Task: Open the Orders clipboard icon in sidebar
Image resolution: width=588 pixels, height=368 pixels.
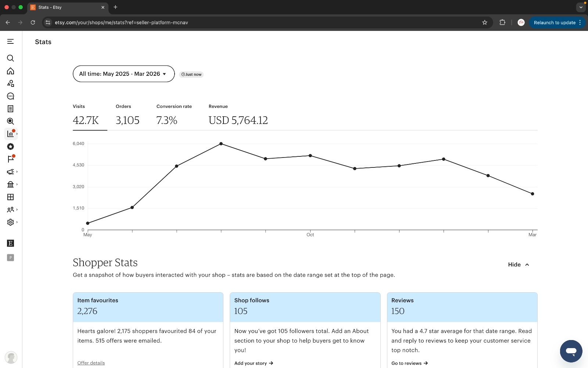Action: coord(11,109)
